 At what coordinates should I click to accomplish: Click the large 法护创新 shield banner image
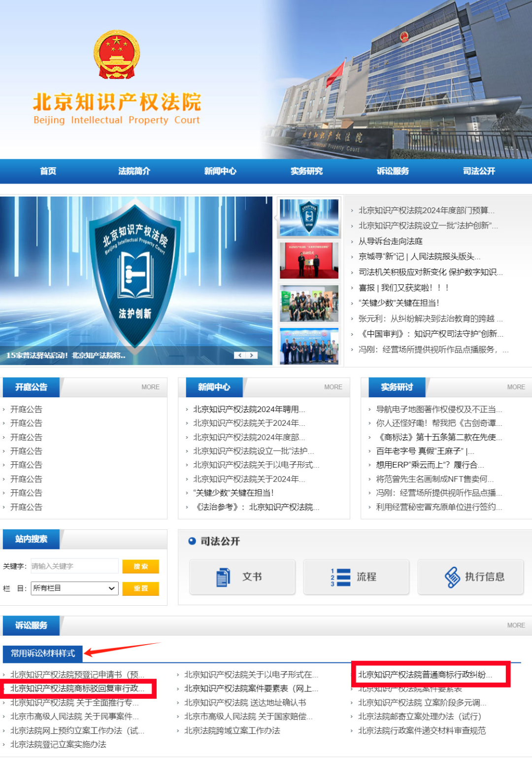tap(136, 281)
